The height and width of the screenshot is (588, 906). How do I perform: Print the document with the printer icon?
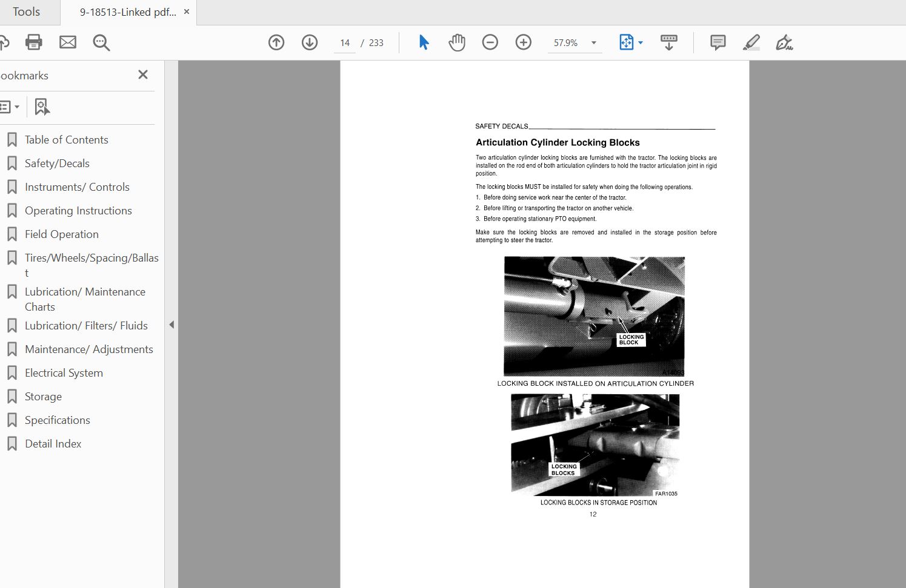tap(34, 42)
